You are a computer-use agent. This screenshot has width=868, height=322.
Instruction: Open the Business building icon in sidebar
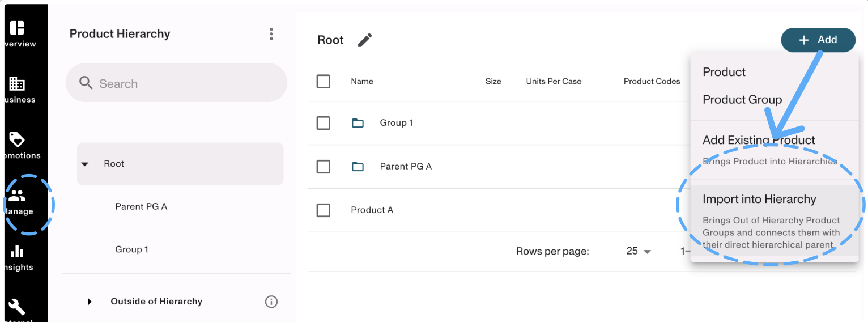(17, 84)
